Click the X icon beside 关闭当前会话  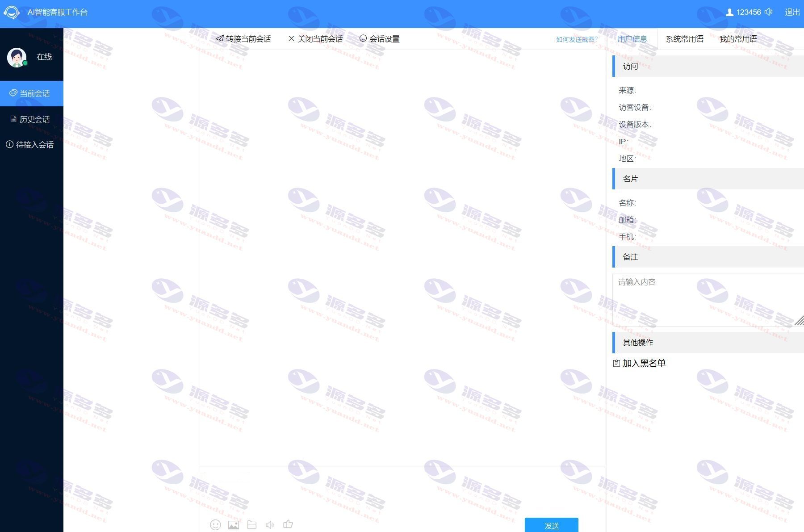coord(291,38)
